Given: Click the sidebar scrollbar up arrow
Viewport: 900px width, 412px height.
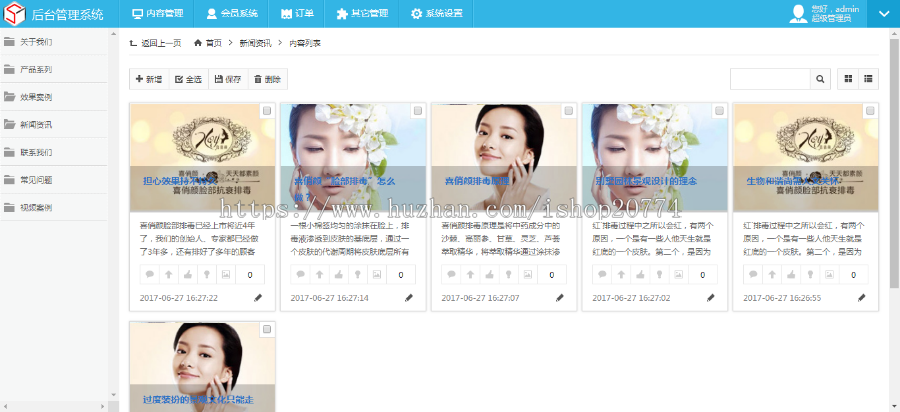Looking at the screenshot, I should [x=113, y=34].
